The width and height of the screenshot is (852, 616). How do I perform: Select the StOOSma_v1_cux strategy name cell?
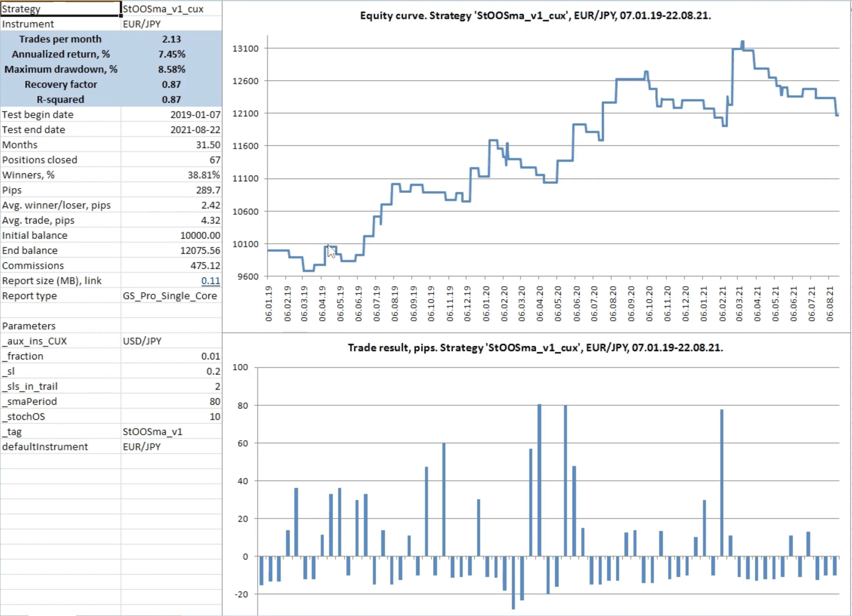click(171, 9)
